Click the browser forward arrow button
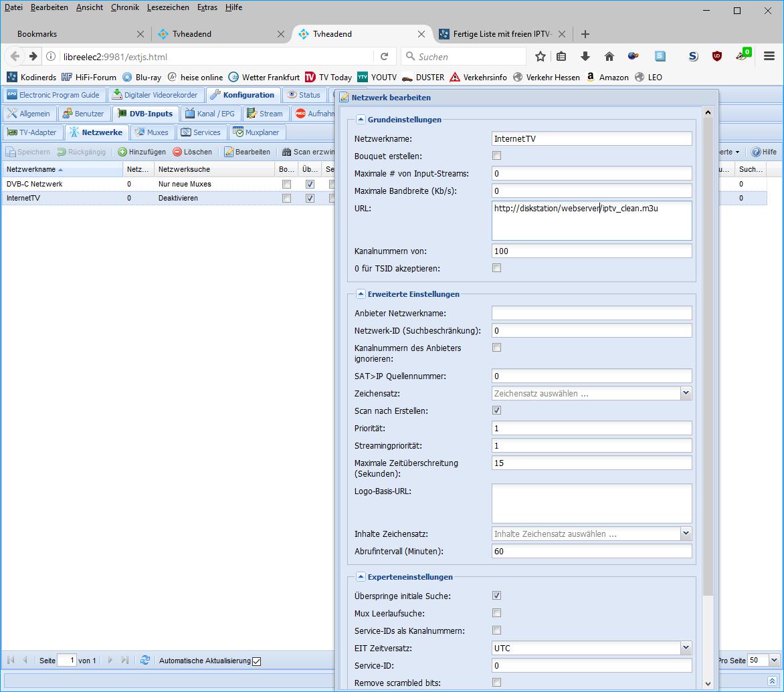This screenshot has width=784, height=692. (33, 56)
